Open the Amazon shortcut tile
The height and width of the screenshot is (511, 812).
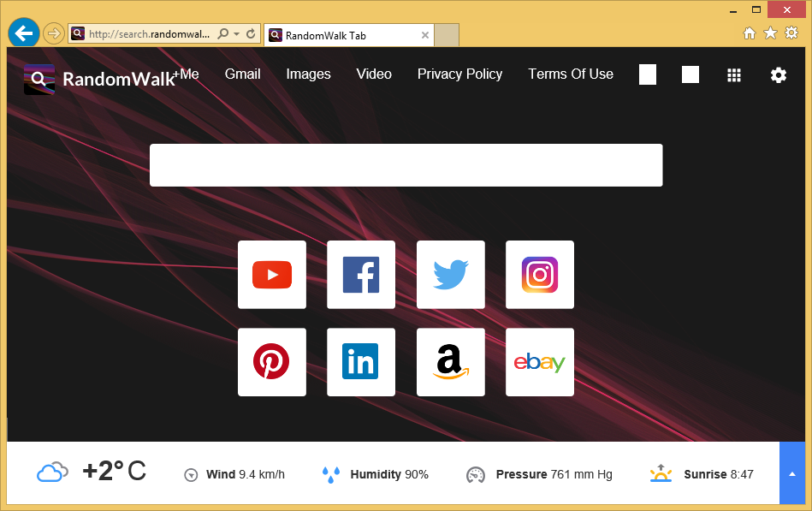tap(451, 362)
